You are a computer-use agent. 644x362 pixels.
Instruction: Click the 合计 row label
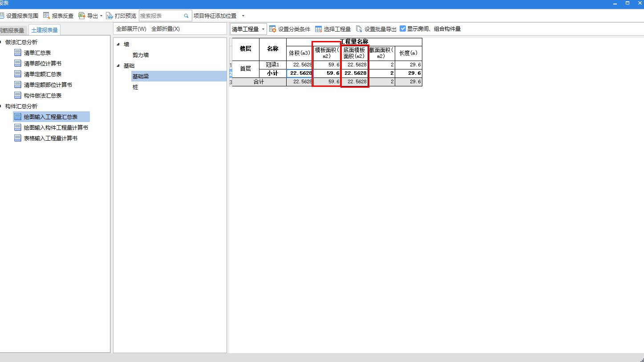tap(259, 82)
